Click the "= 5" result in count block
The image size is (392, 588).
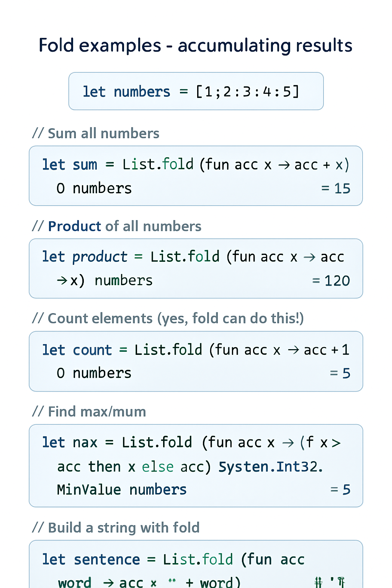[340, 373]
